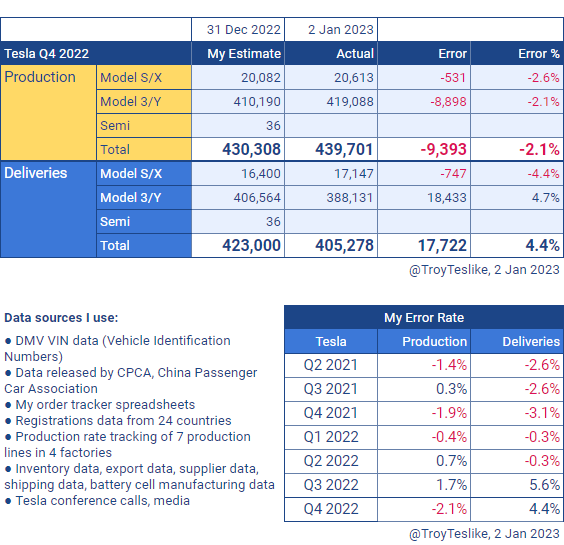564x545 pixels.
Task: Click the 2 Jan 2023 date cell
Action: (331, 29)
